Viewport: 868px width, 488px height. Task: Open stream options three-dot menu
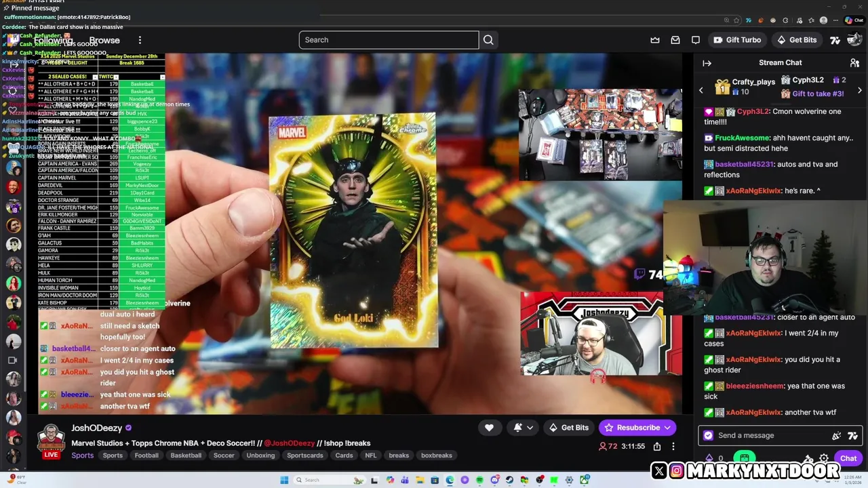673,446
